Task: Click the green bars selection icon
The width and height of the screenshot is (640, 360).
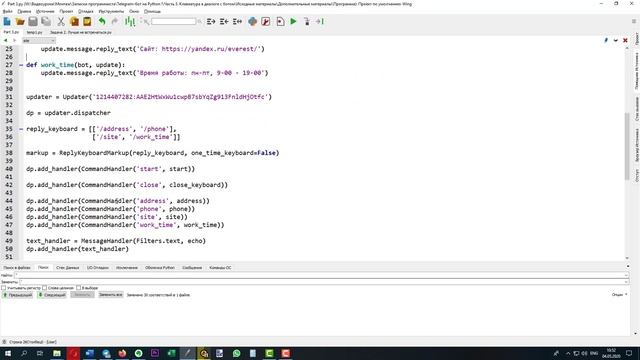Action: [x=130, y=22]
